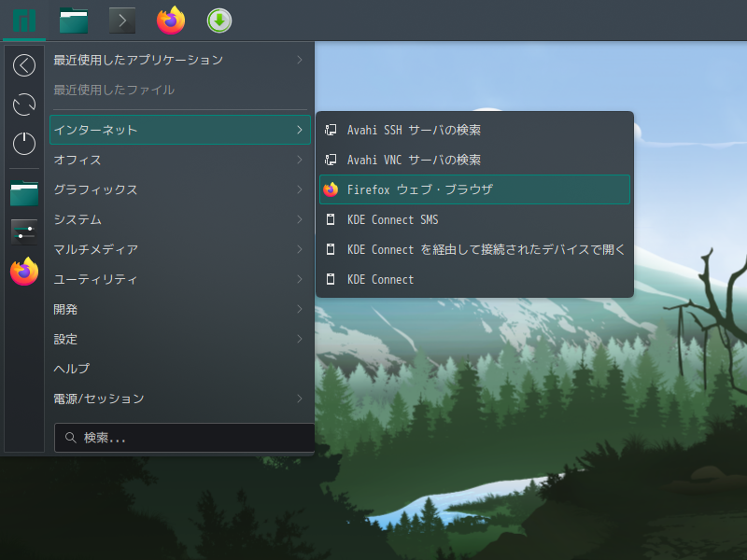Launch Avahi VNC サーバの検索

coord(474,160)
